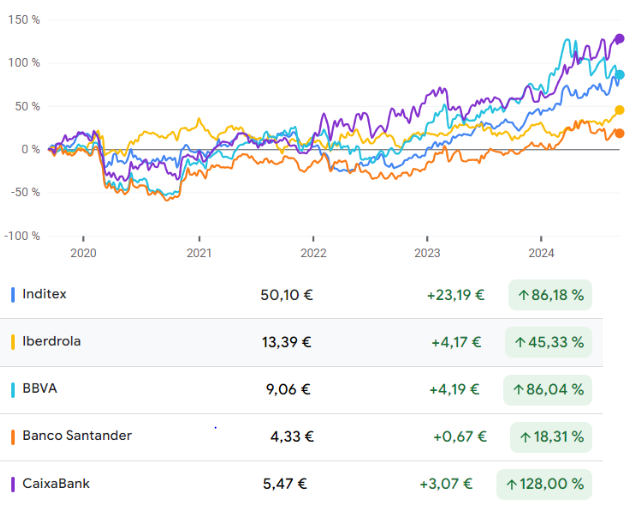Click the 86,18 % Inditex gain badge
Image resolution: width=636 pixels, height=509 pixels.
coord(550,295)
